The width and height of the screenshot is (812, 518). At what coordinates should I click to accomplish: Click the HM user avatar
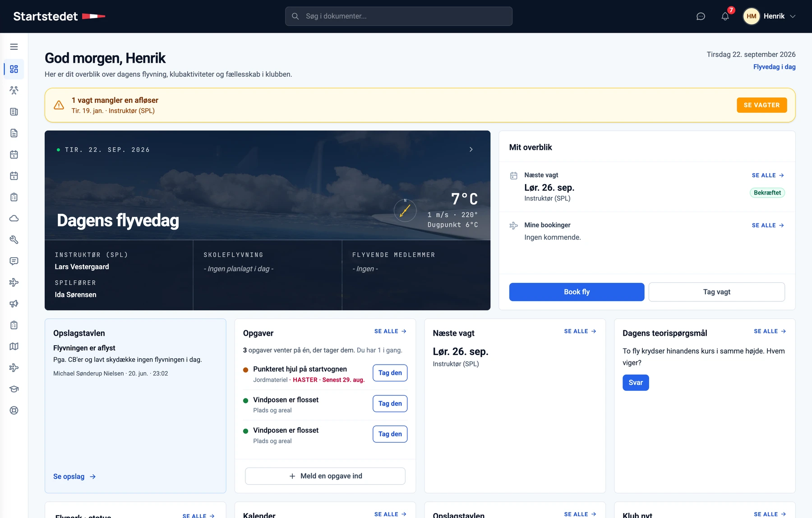(751, 16)
